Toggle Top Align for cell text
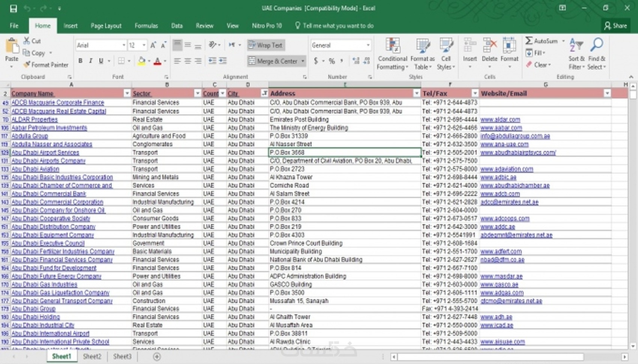 tap(178, 45)
